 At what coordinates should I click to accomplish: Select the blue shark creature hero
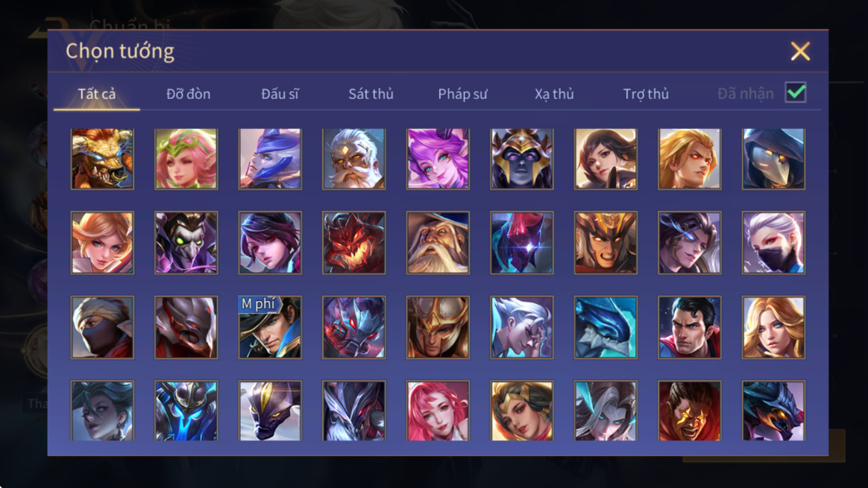(x=606, y=327)
